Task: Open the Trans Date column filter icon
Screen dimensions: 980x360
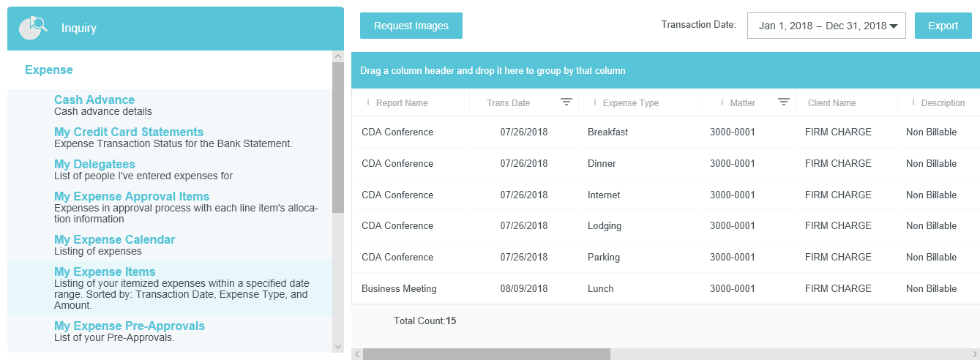Action: [x=566, y=102]
